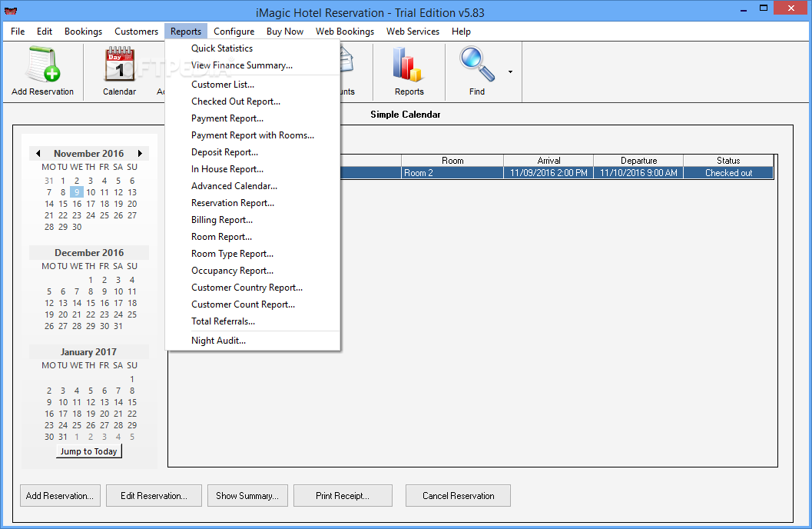Open Advanced Calendar menu item
812x529 pixels.
tap(253, 186)
